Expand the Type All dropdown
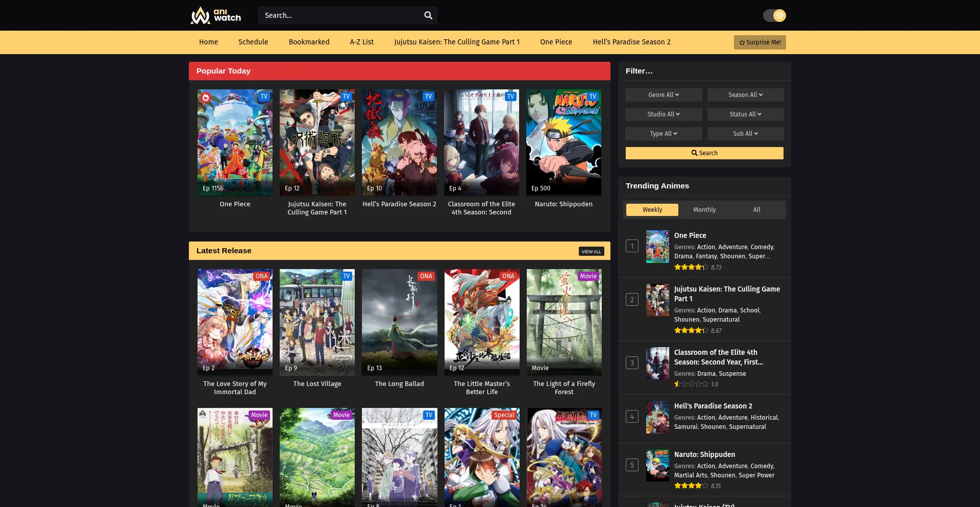Viewport: 980px width, 507px height. click(664, 134)
